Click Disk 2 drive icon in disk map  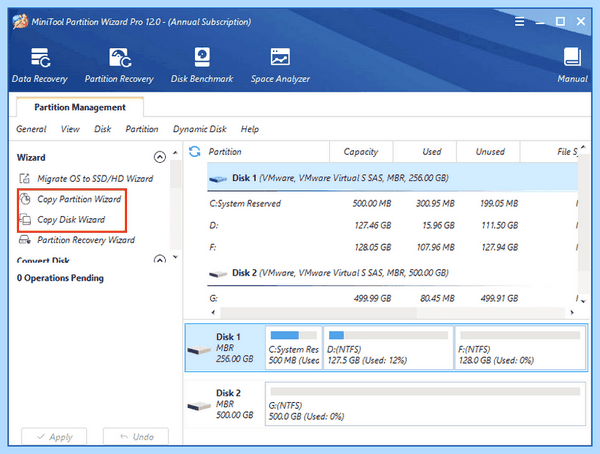199,405
